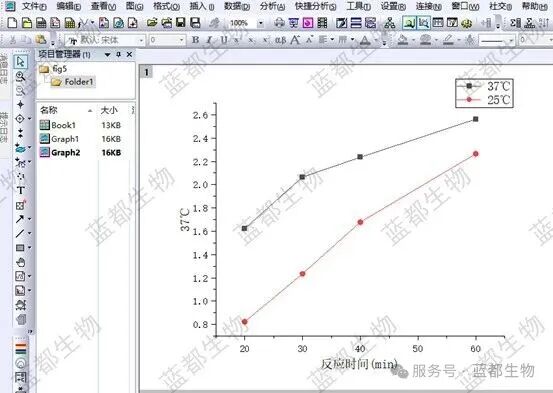Select the Arrow drawing tool
This screenshot has height=393, width=553.
pos(20,219)
